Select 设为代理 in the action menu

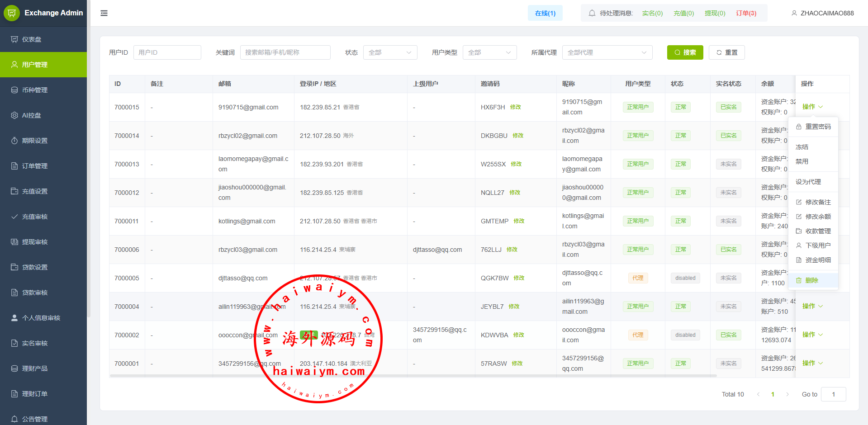(x=808, y=182)
